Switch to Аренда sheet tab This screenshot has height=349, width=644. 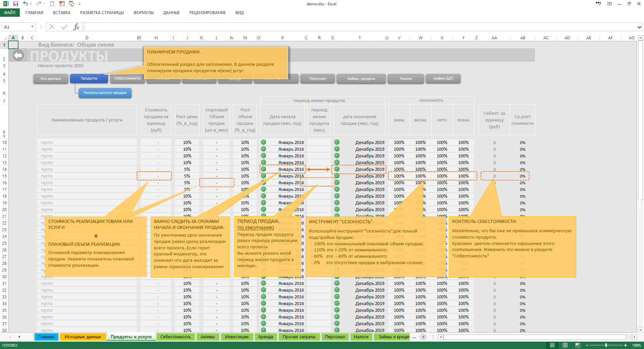[266, 337]
